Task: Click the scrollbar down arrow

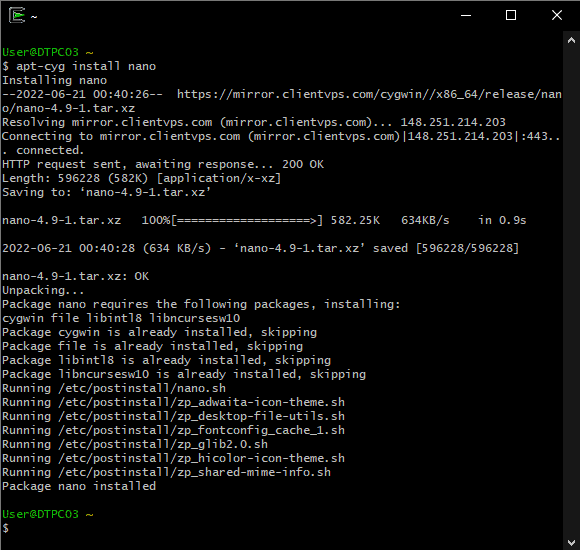Action: pyautogui.click(x=571, y=542)
